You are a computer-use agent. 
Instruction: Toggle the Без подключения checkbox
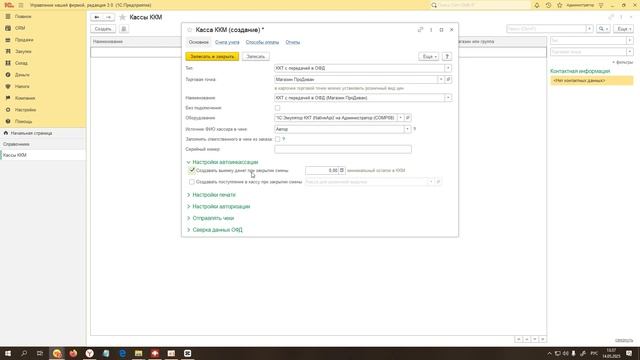(x=278, y=108)
